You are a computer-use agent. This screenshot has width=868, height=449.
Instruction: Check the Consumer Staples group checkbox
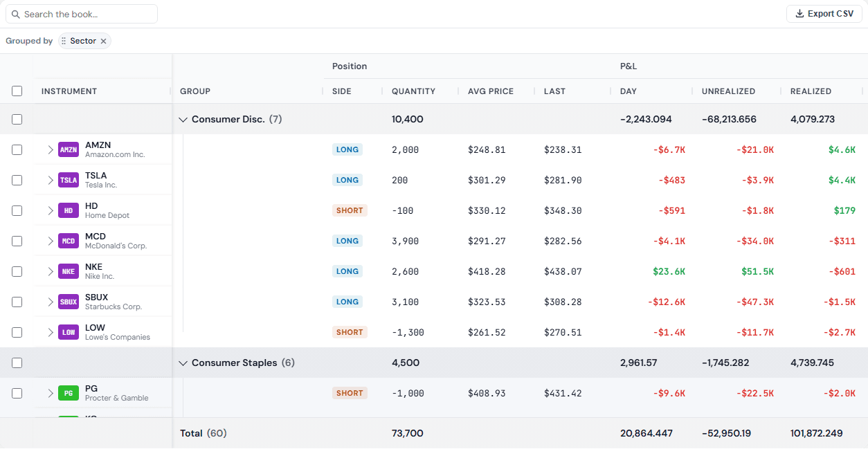click(17, 363)
